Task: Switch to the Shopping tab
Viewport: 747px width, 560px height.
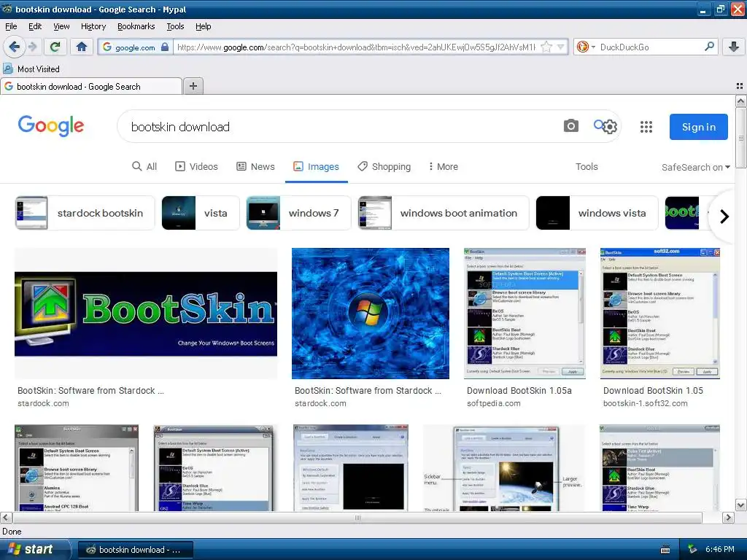Action: pos(384,166)
